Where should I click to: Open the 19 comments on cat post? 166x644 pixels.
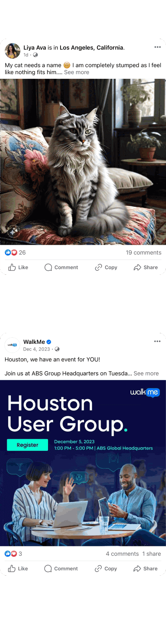coord(143,253)
